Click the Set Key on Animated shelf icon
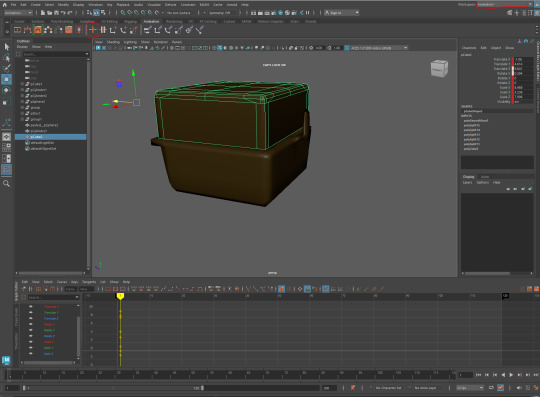Viewport: 540px width, 397px height. pyautogui.click(x=103, y=30)
